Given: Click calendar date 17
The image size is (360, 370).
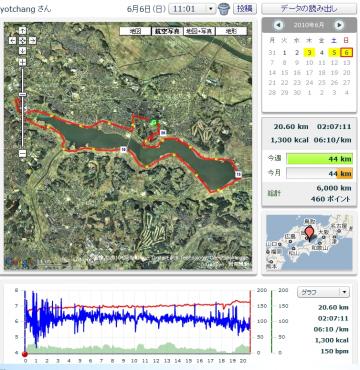Looking at the screenshot, I should point(309,72).
